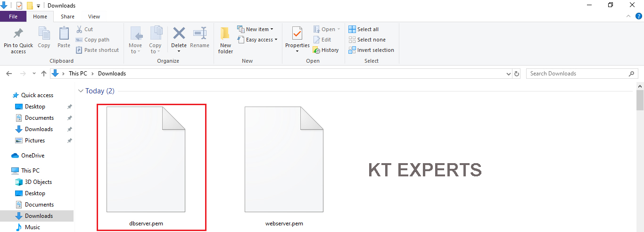644x232 pixels.
Task: Click the Select all icon
Action: 352,29
